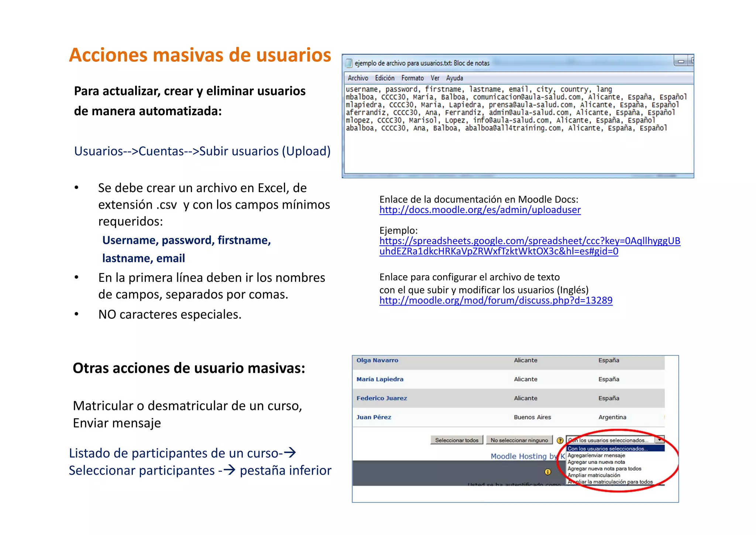Click the Seleccionar todos button

457,440
